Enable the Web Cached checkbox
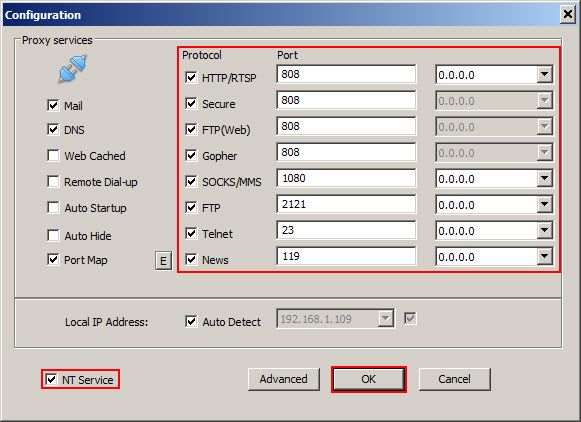The width and height of the screenshot is (581, 422). coord(53,156)
